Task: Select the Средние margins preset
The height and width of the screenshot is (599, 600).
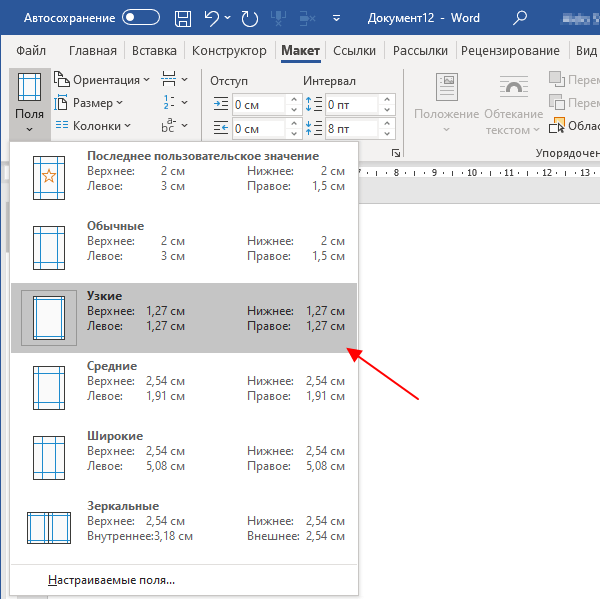Action: 184,388
